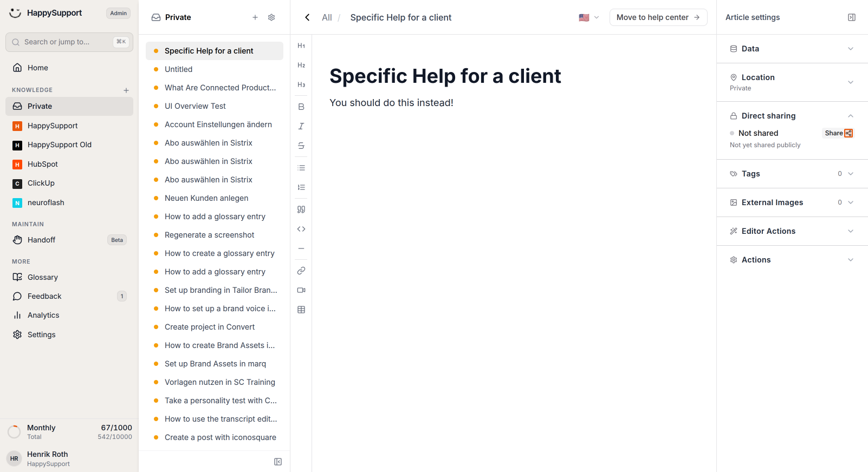Insert a table from the editor toolbar

pyautogui.click(x=301, y=310)
